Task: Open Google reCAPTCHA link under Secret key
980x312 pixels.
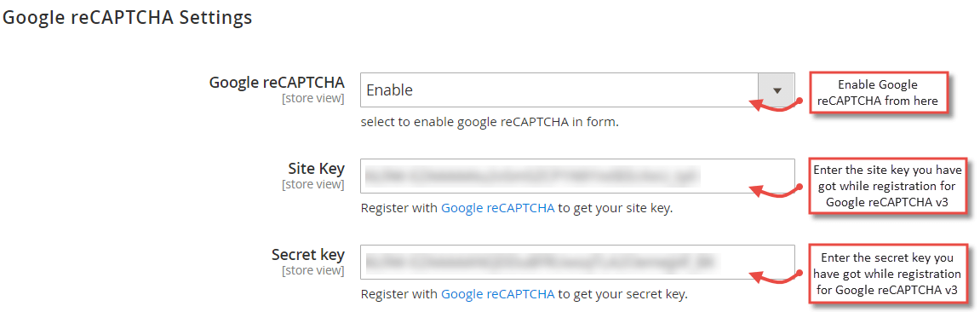Action: [x=497, y=294]
